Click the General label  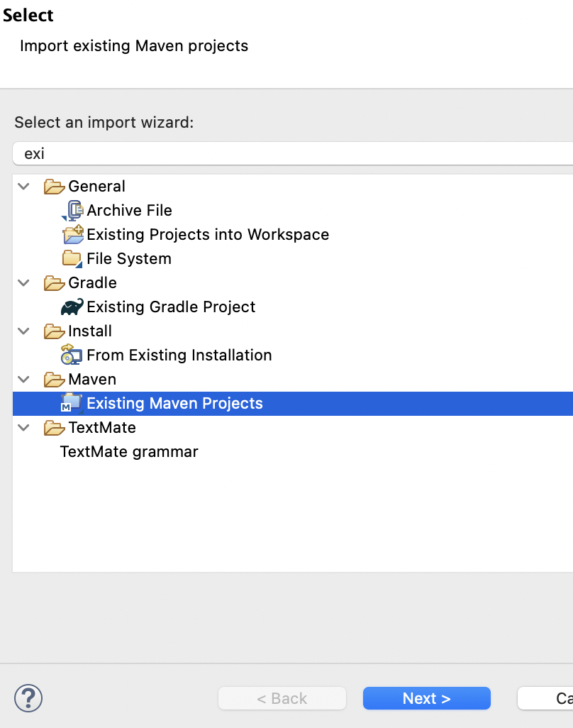(x=96, y=187)
